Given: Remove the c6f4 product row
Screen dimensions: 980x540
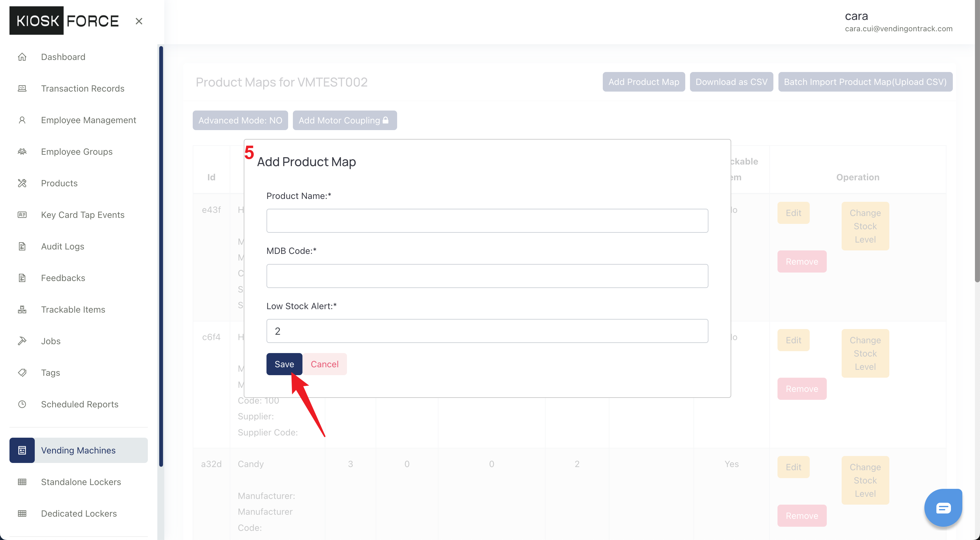Looking at the screenshot, I should pos(802,388).
